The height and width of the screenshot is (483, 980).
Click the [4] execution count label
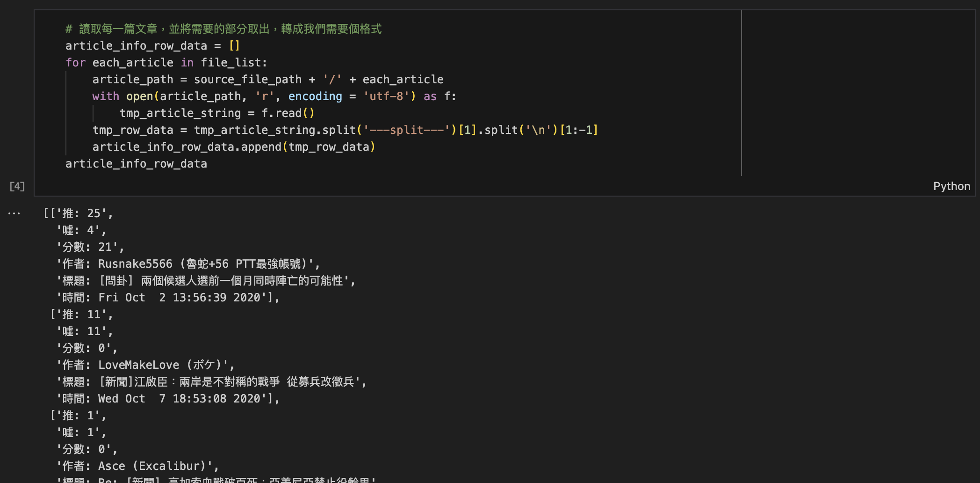17,185
